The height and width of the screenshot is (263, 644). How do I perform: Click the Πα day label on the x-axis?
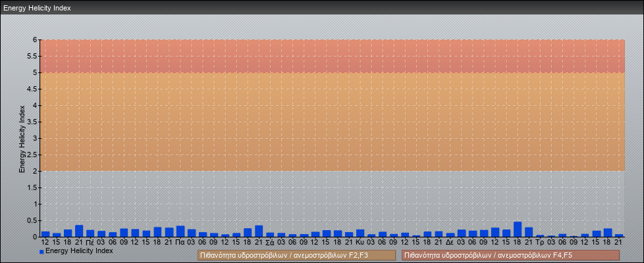[x=180, y=243]
